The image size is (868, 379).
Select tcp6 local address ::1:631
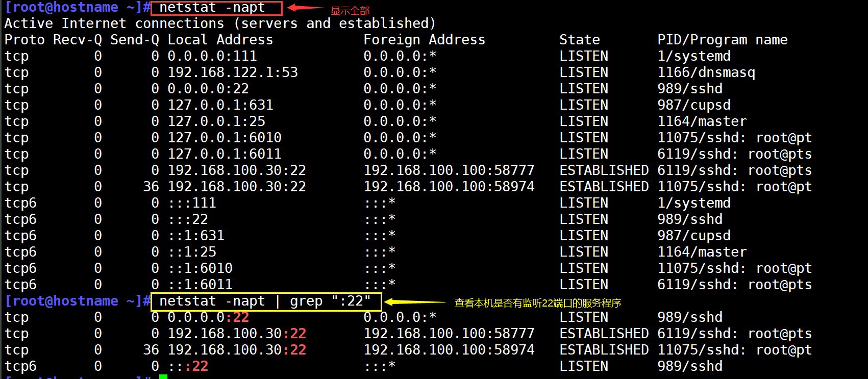[x=196, y=236]
